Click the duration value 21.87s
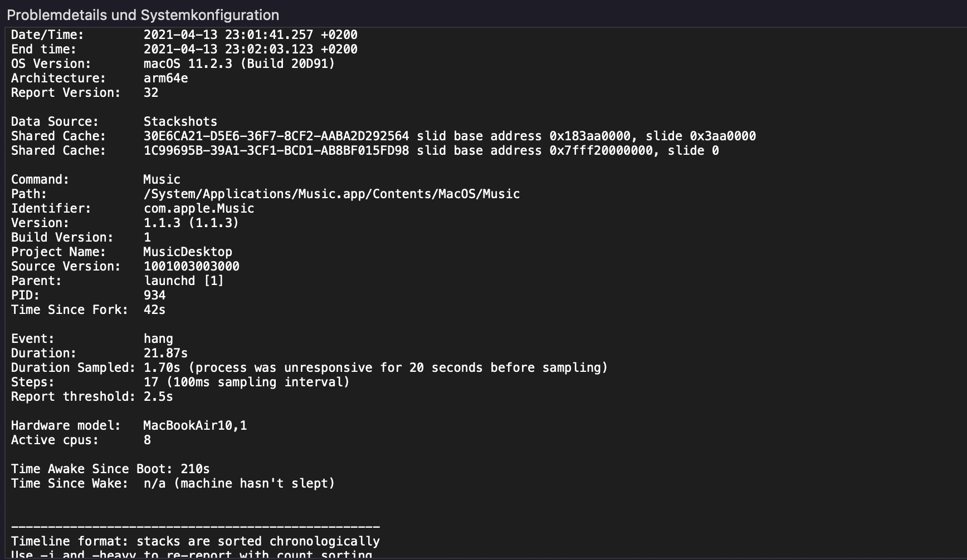The width and height of the screenshot is (967, 560). (x=165, y=353)
